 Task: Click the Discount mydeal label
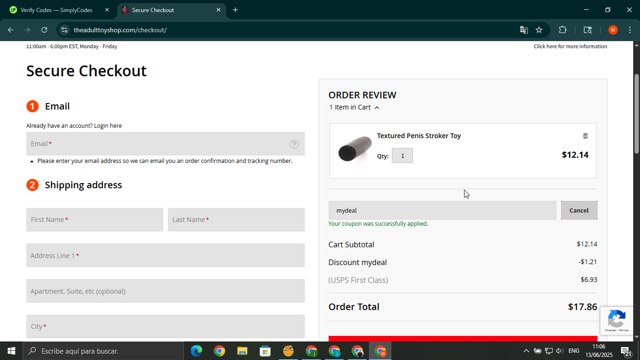coord(358,262)
